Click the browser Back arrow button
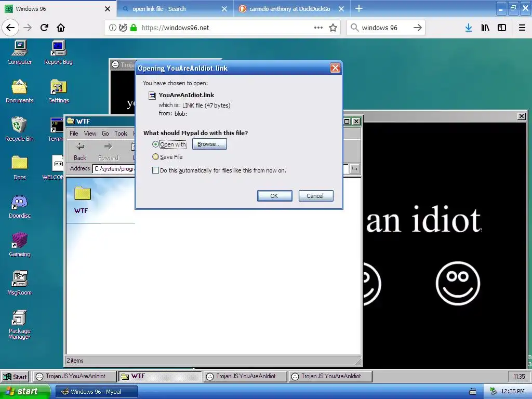The height and width of the screenshot is (399, 532). pos(10,28)
